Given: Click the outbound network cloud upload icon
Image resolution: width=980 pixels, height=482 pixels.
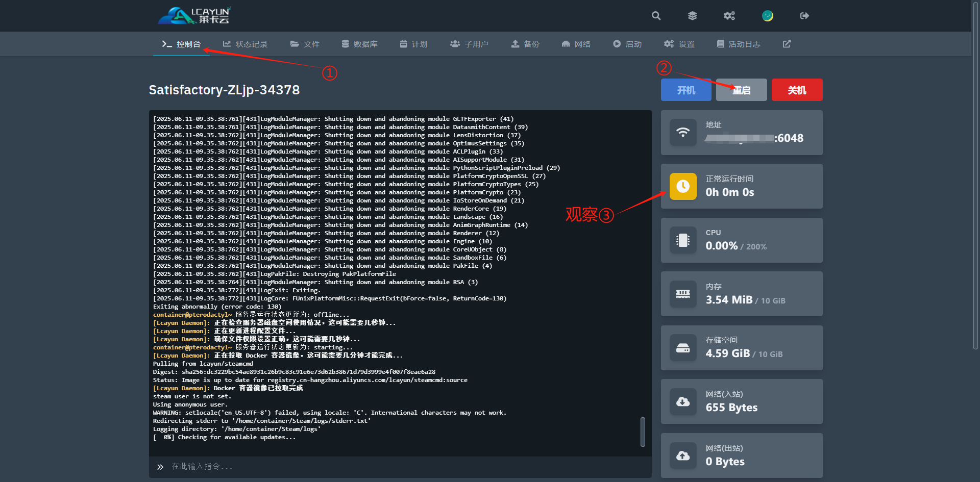Looking at the screenshot, I should click(x=683, y=455).
